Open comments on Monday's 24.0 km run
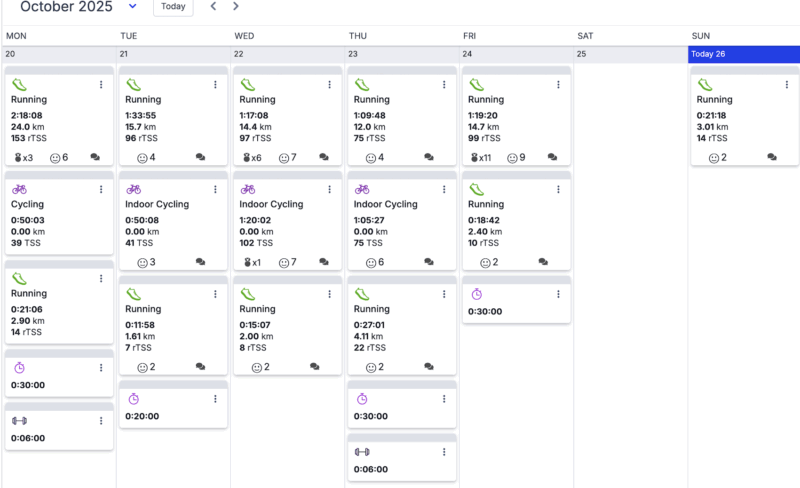 pyautogui.click(x=96, y=158)
